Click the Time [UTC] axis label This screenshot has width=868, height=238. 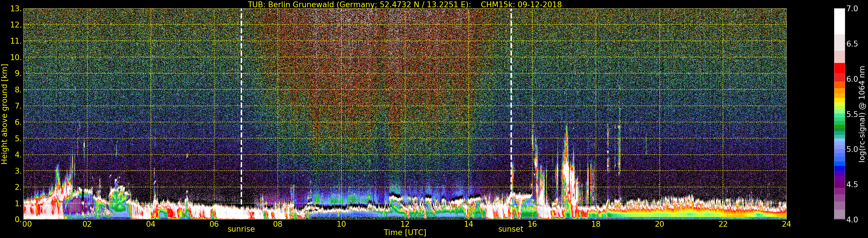point(405,233)
